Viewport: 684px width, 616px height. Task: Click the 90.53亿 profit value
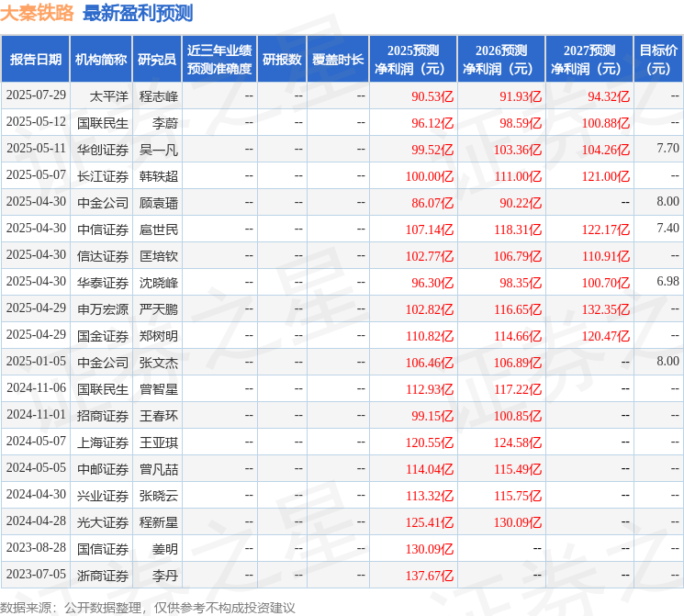432,96
